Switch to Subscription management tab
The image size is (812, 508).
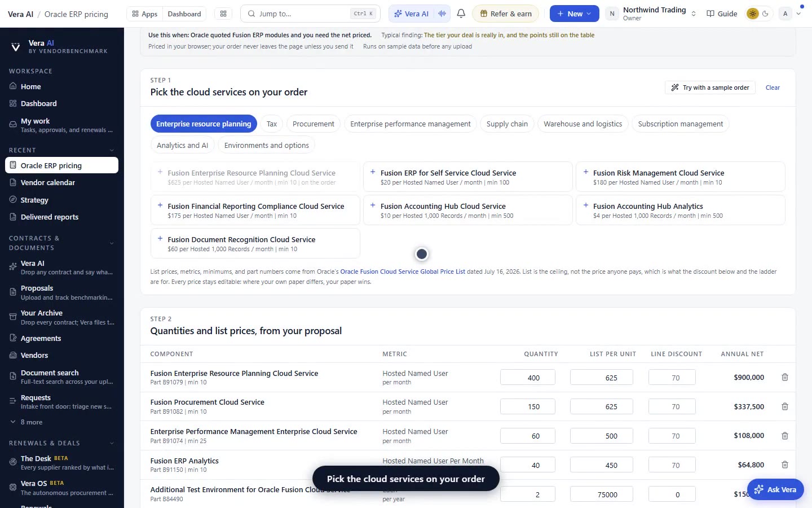tap(681, 124)
